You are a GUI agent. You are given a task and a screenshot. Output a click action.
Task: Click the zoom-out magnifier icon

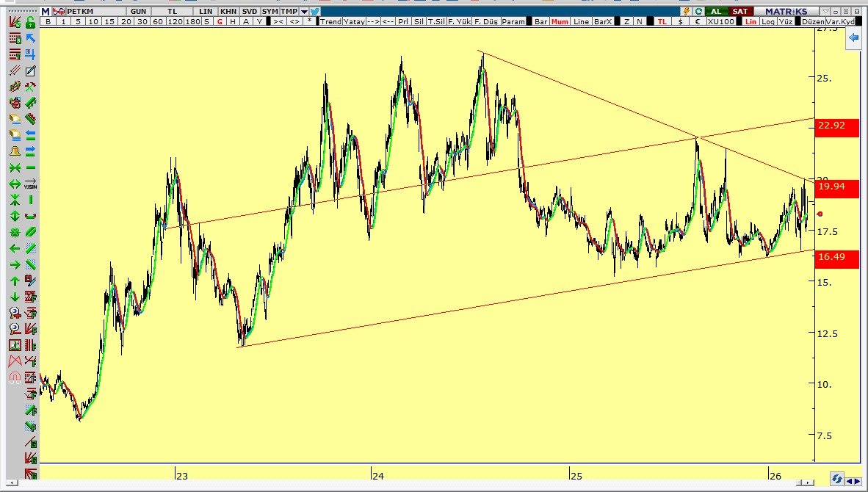tap(15, 329)
